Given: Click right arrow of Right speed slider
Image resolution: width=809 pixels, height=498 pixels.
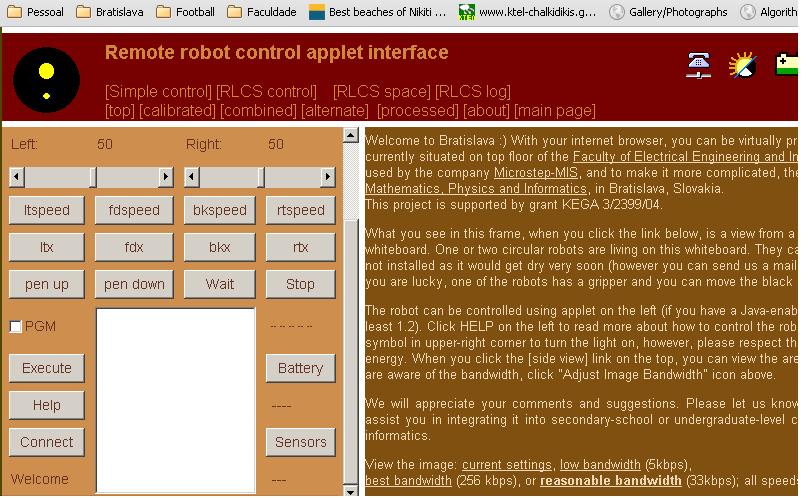Looking at the screenshot, I should coord(327,177).
